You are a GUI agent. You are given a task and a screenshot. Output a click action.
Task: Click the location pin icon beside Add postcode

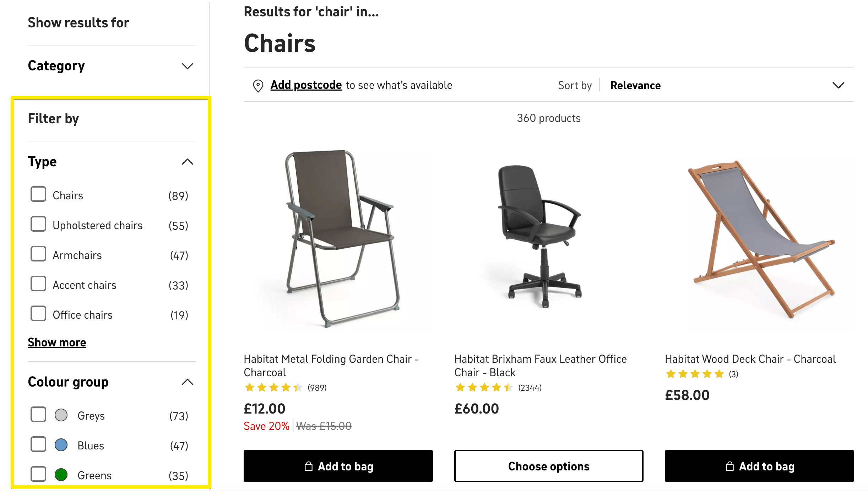coord(258,86)
